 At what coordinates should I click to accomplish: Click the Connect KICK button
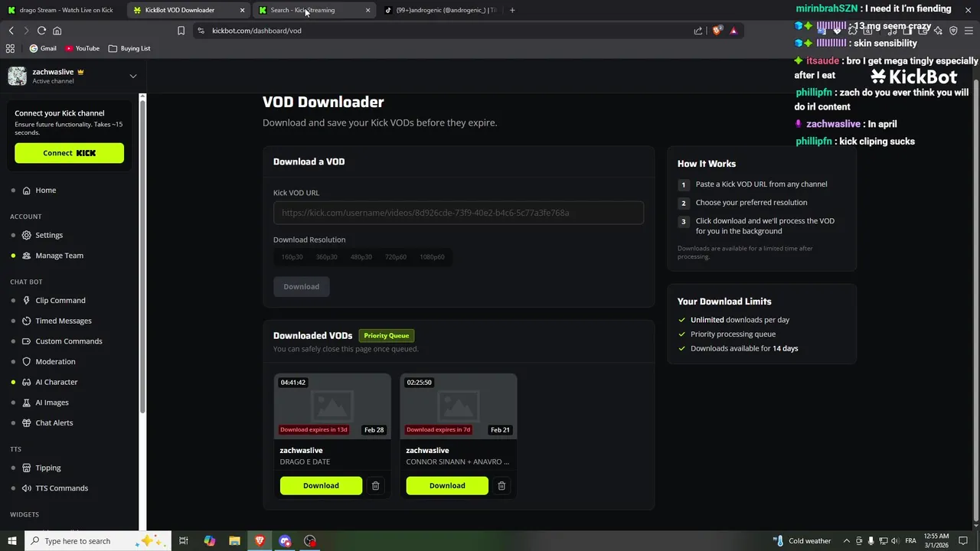pyautogui.click(x=69, y=153)
